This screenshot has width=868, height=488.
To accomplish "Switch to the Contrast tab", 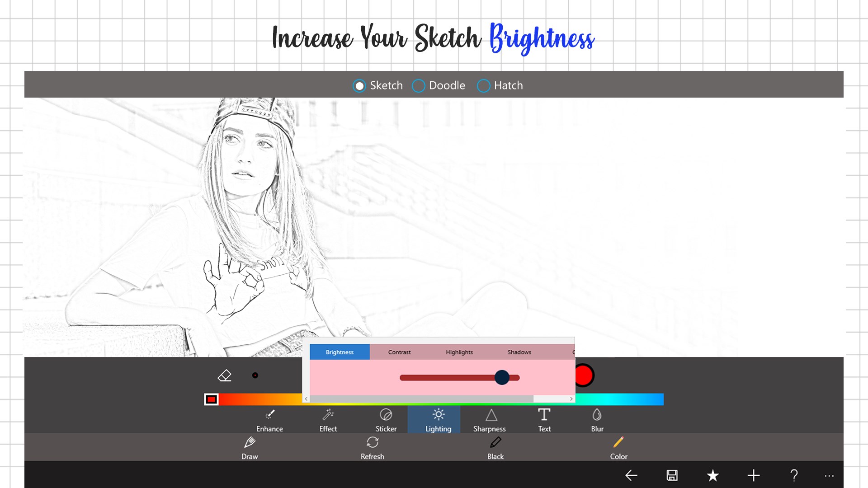I will [399, 352].
